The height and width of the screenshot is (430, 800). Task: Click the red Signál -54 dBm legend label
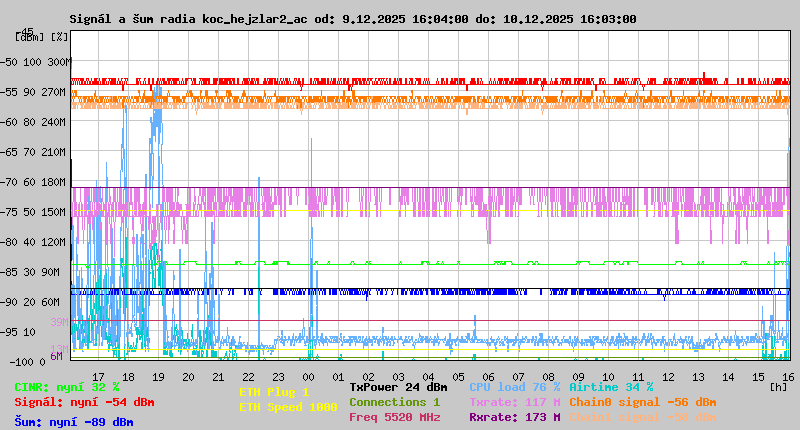pos(84,402)
